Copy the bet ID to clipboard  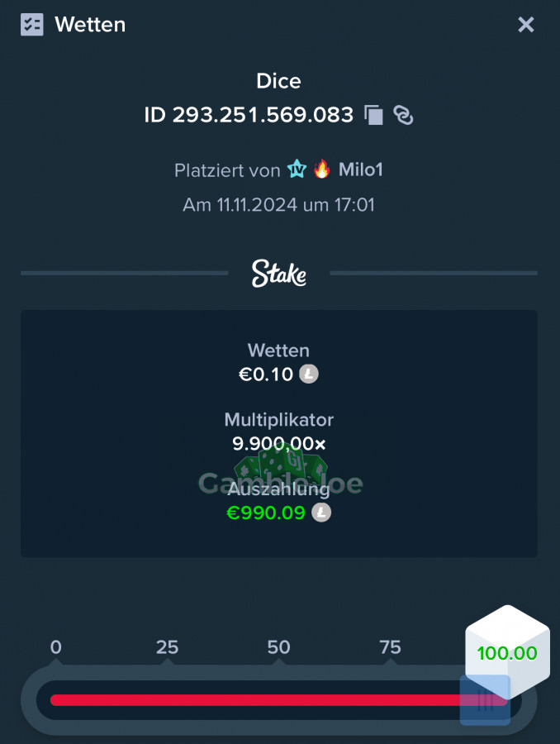(373, 115)
